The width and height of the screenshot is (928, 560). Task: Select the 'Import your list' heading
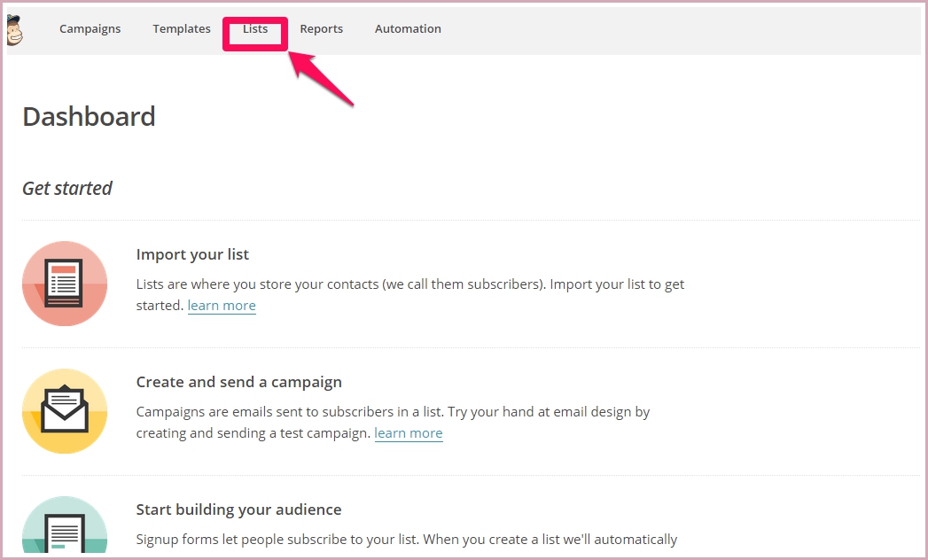click(x=192, y=255)
